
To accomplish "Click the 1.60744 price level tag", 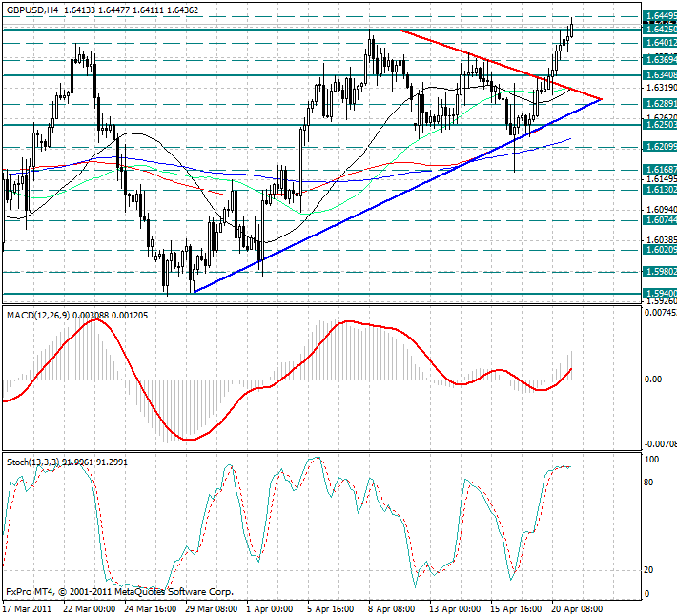I will tap(660, 220).
